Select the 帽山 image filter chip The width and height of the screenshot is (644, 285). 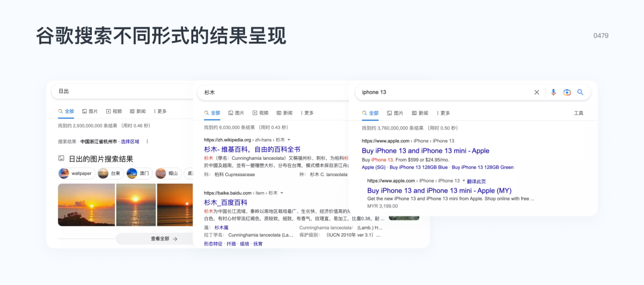pyautogui.click(x=168, y=174)
